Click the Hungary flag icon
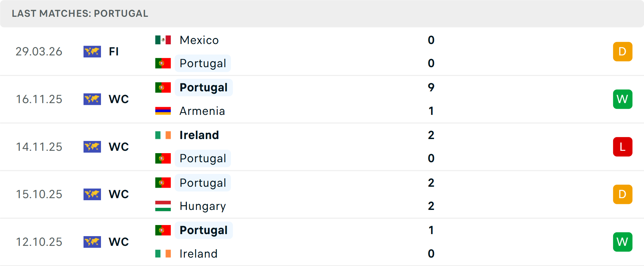 pos(163,206)
